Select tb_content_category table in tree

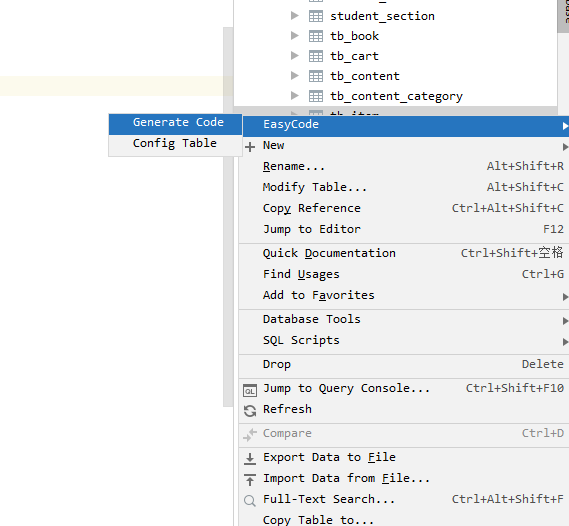(396, 96)
